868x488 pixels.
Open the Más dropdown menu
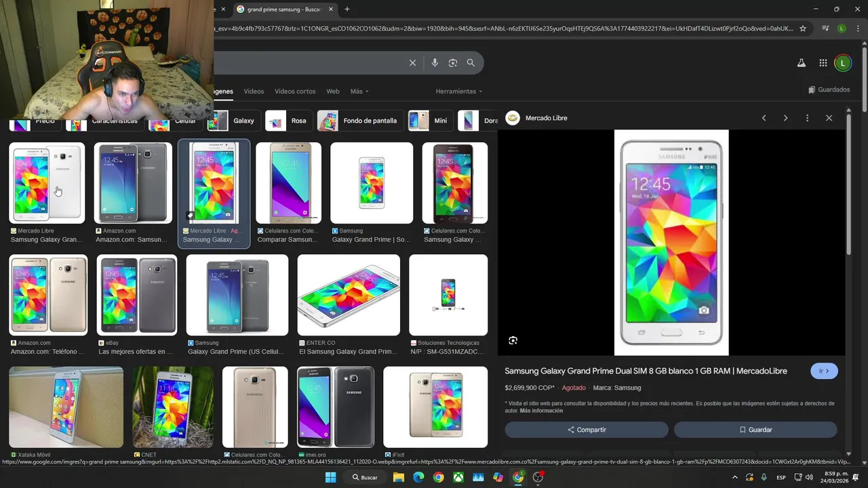tap(360, 91)
